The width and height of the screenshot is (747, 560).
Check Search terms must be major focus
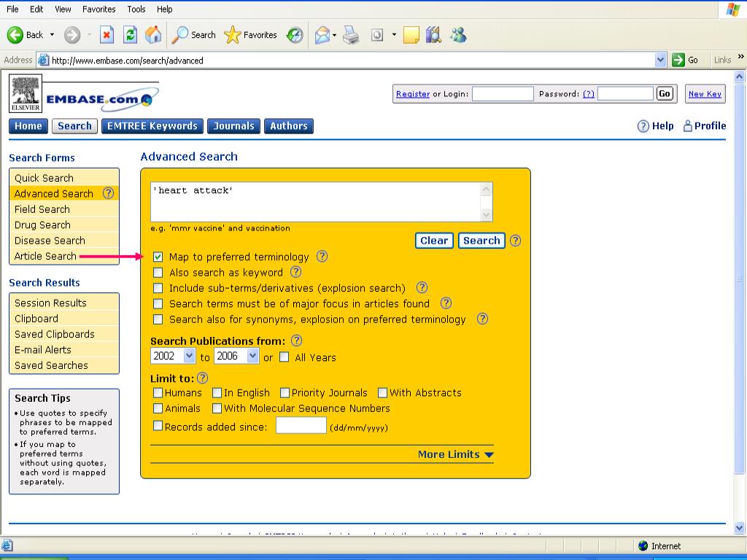click(158, 304)
